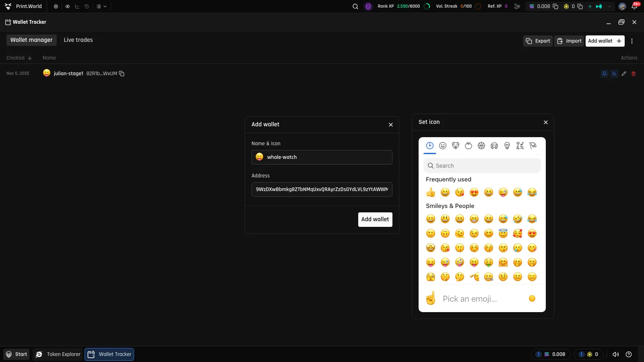Select the Travel car category tab

pos(494,146)
